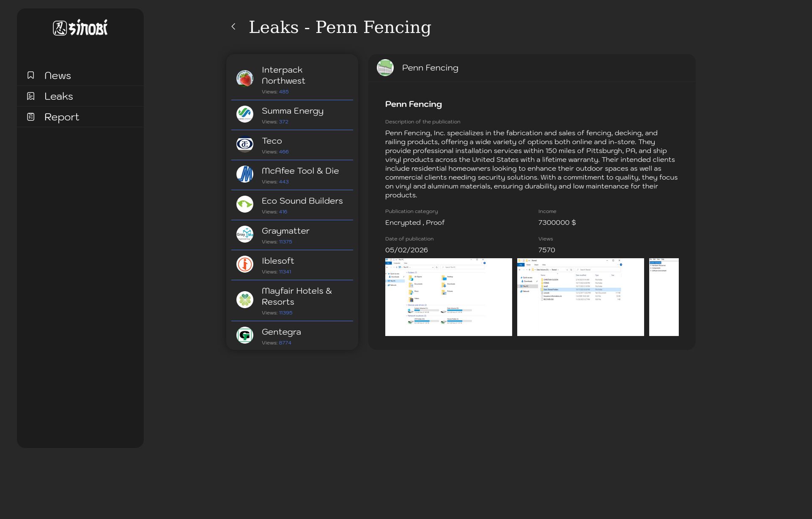Image resolution: width=812 pixels, height=519 pixels.
Task: Open the News menu item
Action: [x=58, y=76]
